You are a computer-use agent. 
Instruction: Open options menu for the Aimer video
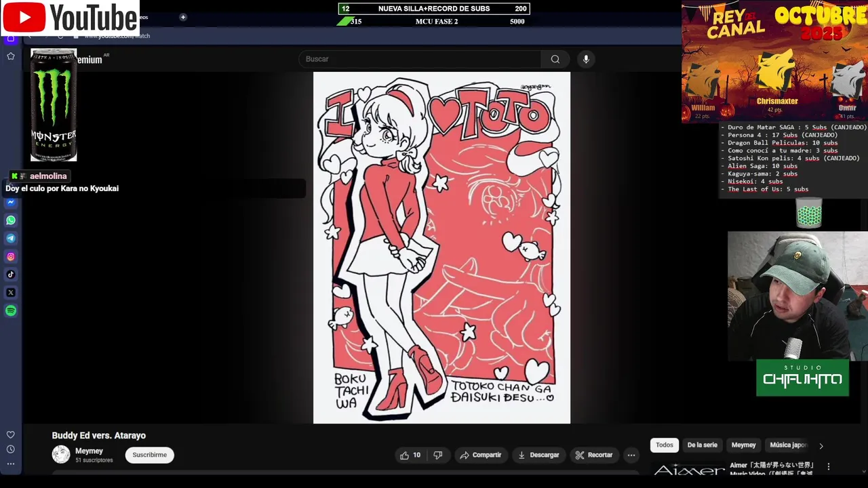pos(828,466)
